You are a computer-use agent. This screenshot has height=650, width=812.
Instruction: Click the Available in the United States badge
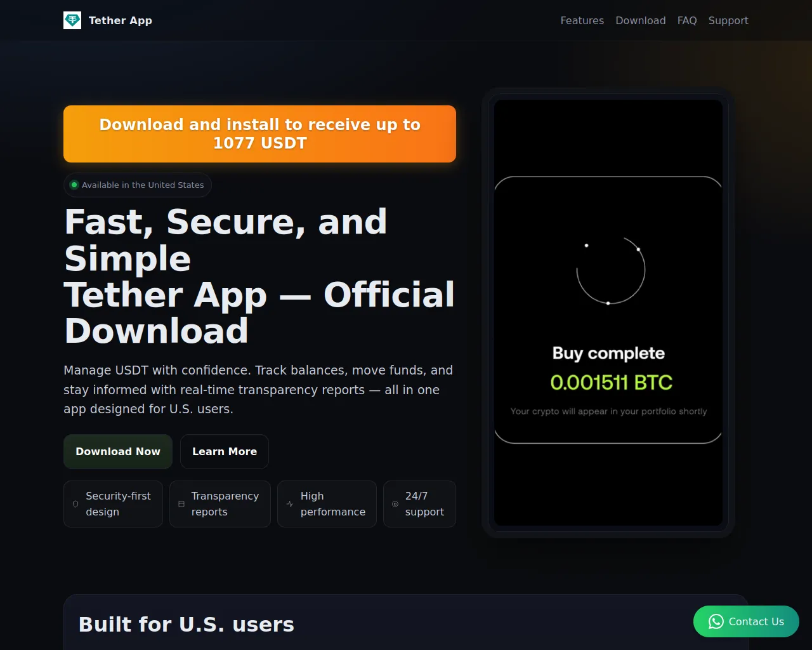click(x=138, y=185)
